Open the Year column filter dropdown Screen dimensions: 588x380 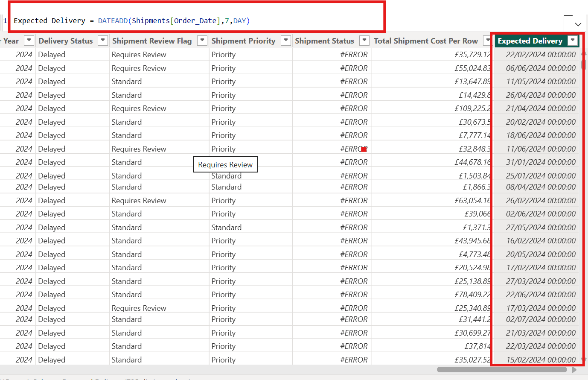(x=29, y=41)
